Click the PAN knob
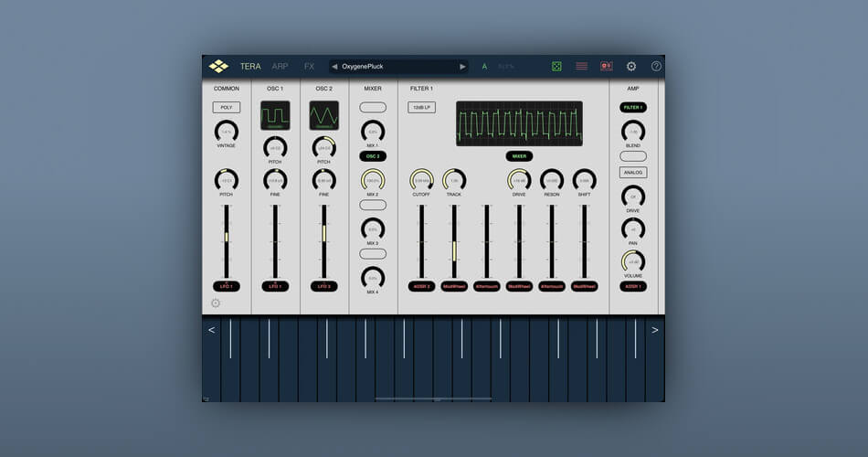868x457 pixels. (x=633, y=229)
